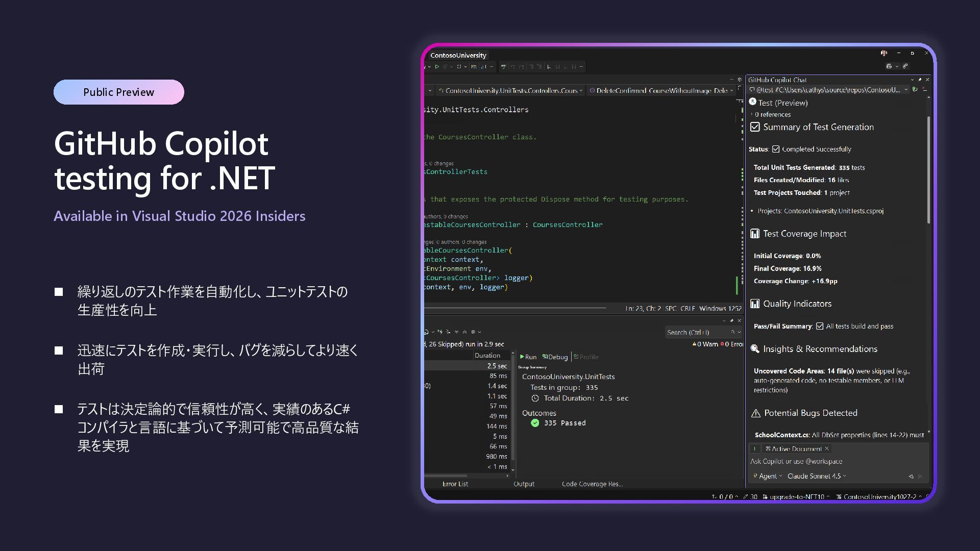Image resolution: width=980 pixels, height=551 pixels.
Task: Click the upgrade-to-NET10 branch button
Action: (x=796, y=497)
